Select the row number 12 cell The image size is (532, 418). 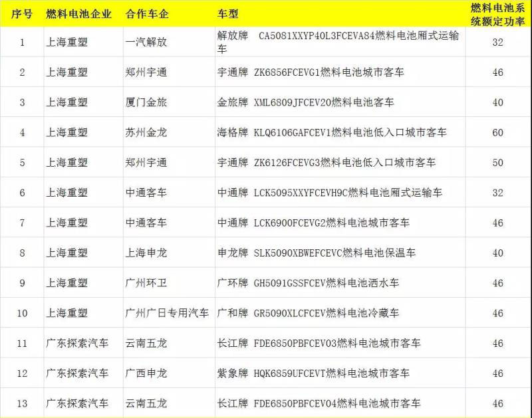tap(21, 373)
